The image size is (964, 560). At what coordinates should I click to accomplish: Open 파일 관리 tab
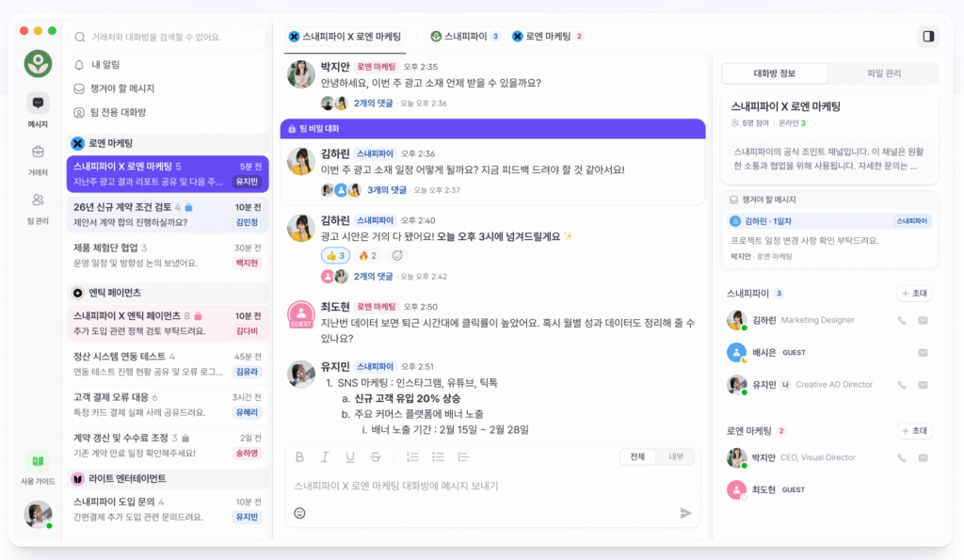tap(883, 73)
